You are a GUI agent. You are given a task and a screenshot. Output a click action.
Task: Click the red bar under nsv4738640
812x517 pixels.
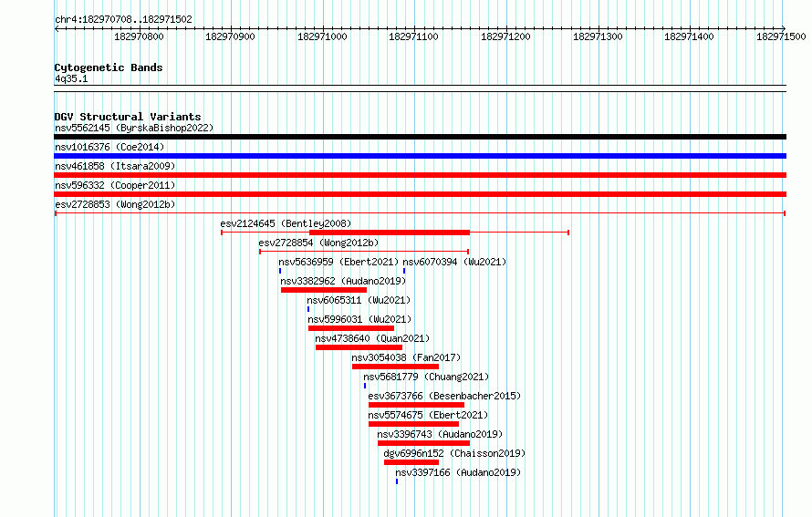(359, 347)
